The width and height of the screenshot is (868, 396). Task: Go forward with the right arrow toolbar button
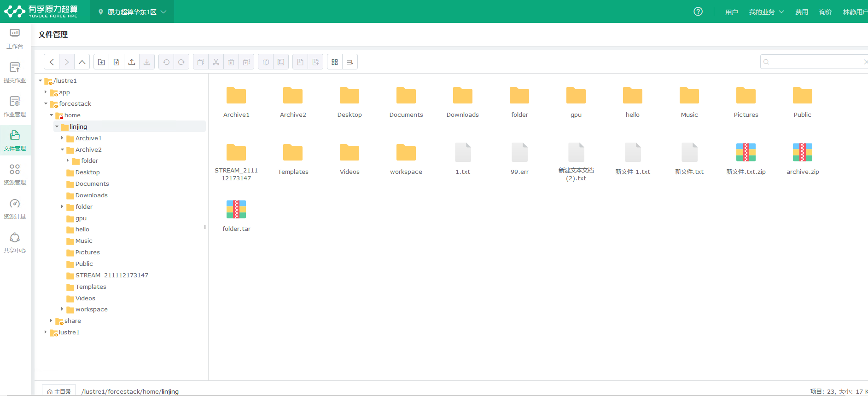[x=67, y=62]
